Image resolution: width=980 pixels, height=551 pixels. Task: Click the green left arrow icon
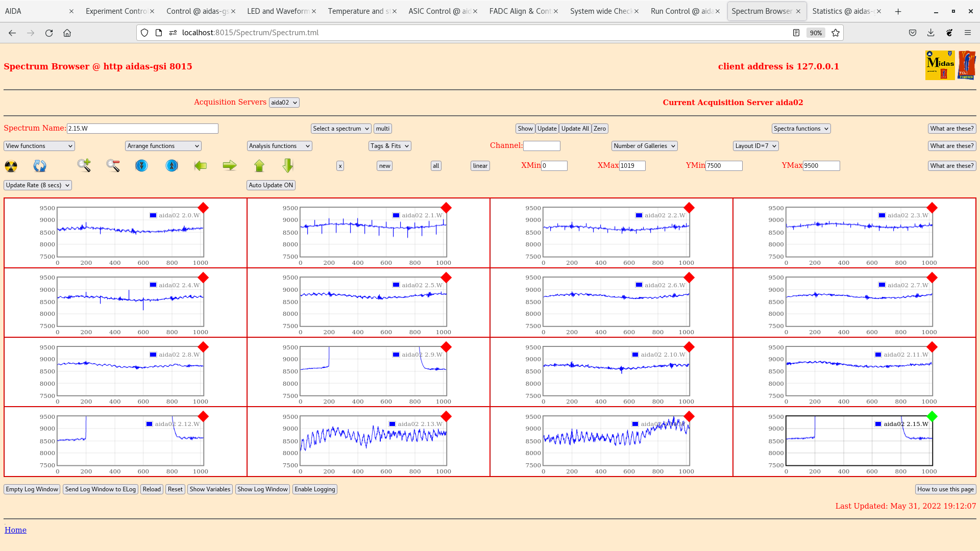pos(201,165)
